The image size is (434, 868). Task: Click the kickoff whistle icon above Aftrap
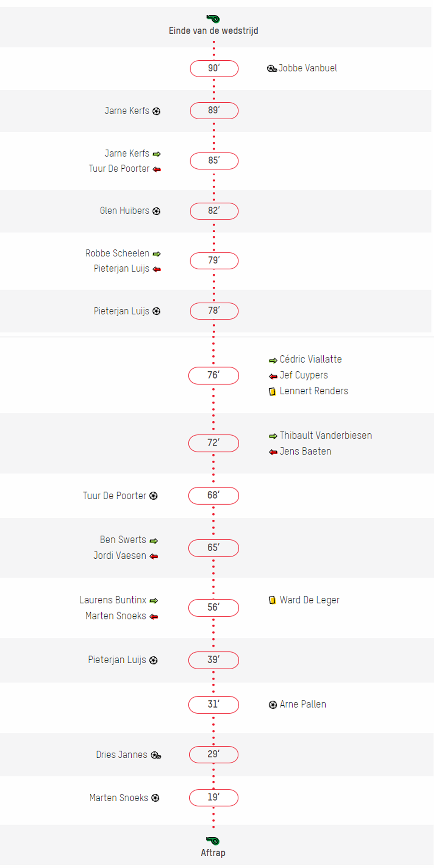tap(213, 841)
